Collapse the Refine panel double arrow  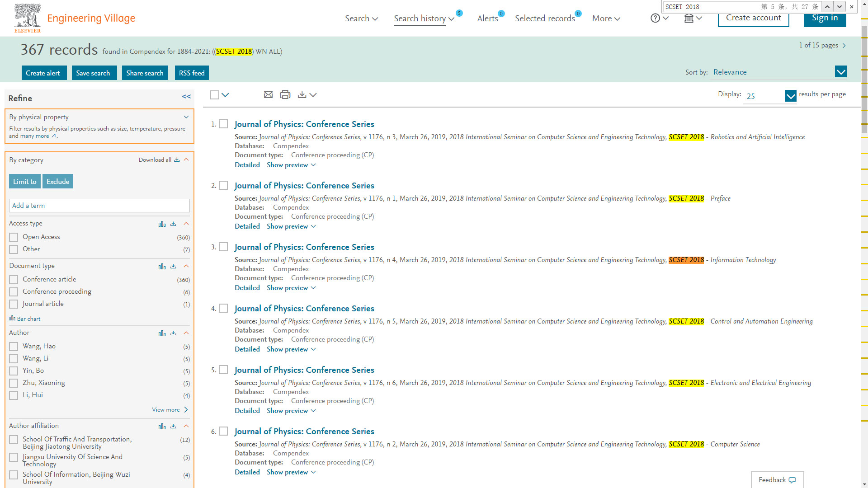pyautogui.click(x=186, y=96)
